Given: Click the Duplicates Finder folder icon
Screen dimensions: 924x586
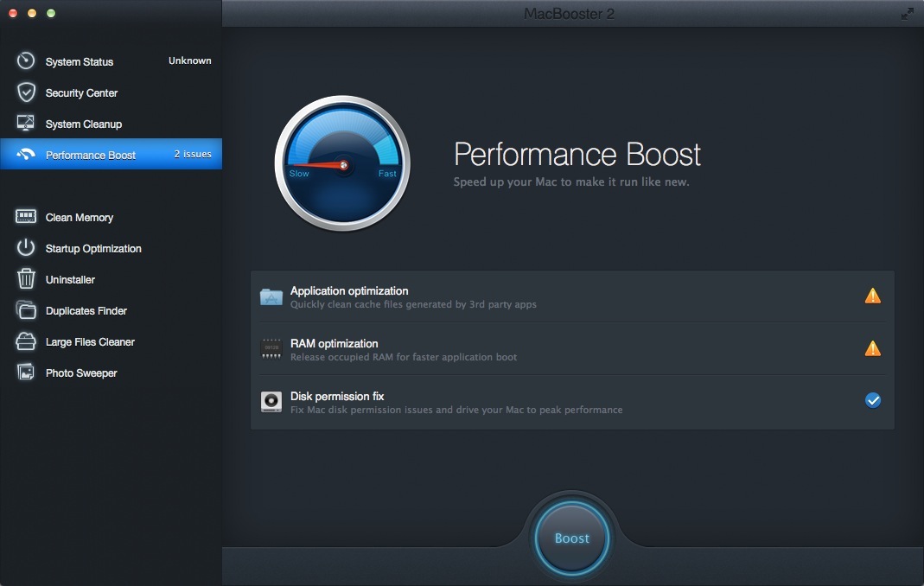Looking at the screenshot, I should click(x=26, y=310).
